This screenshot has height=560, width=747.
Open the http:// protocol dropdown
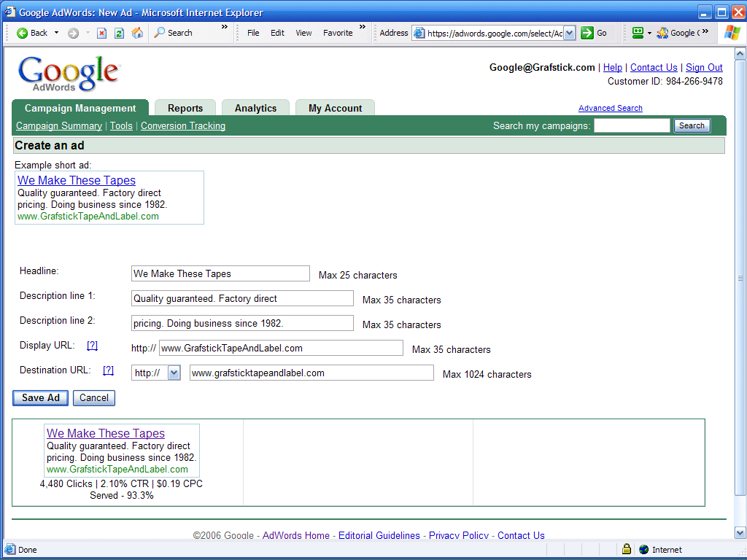point(174,373)
